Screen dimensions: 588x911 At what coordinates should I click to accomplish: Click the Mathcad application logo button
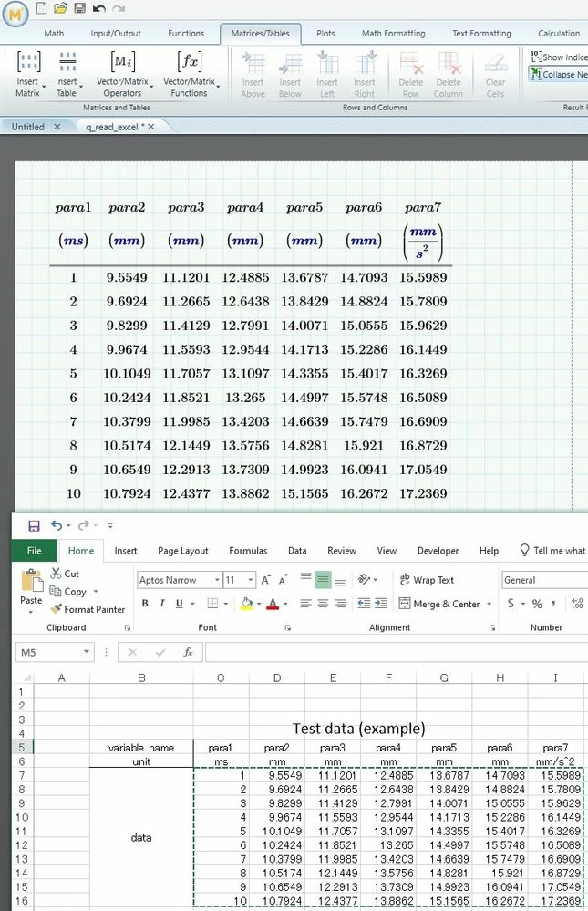15,14
